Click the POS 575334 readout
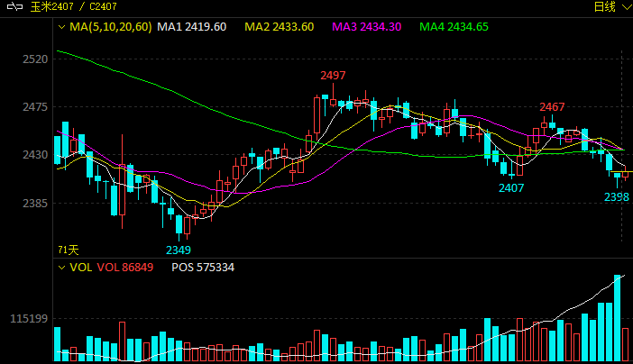This screenshot has width=633, height=364. click(203, 268)
